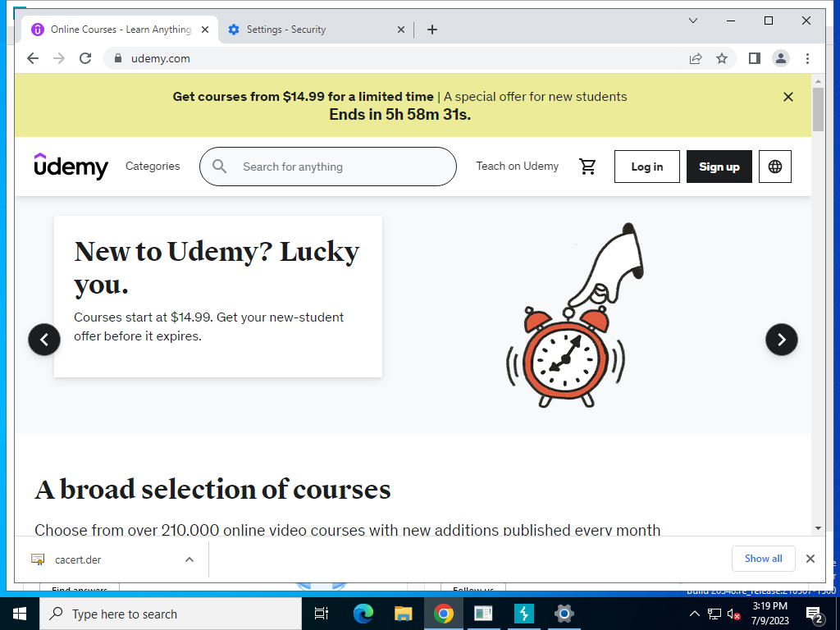This screenshot has width=840, height=630.
Task: Click the Udemy logo
Action: [x=71, y=166]
